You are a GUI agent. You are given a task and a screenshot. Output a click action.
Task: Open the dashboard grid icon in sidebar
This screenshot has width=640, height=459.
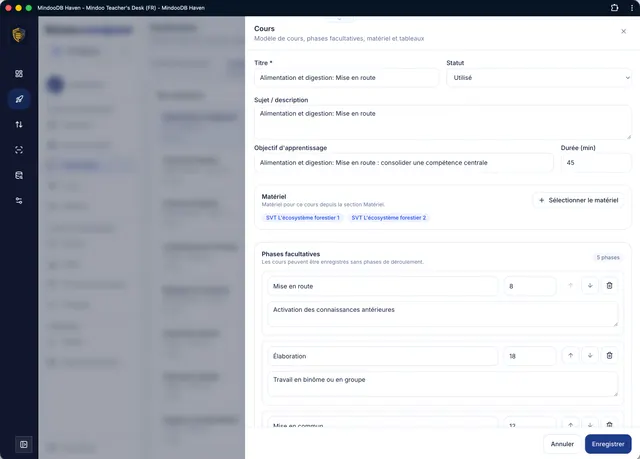click(x=19, y=73)
